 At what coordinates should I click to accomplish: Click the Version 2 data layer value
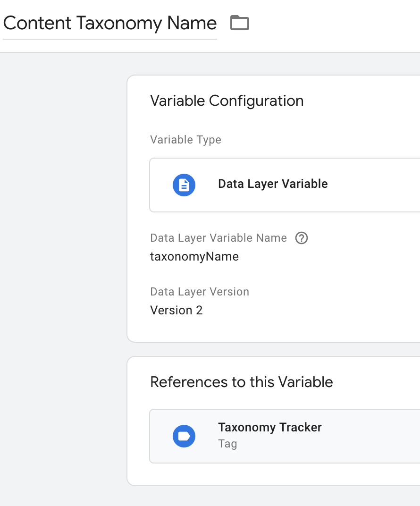click(176, 311)
